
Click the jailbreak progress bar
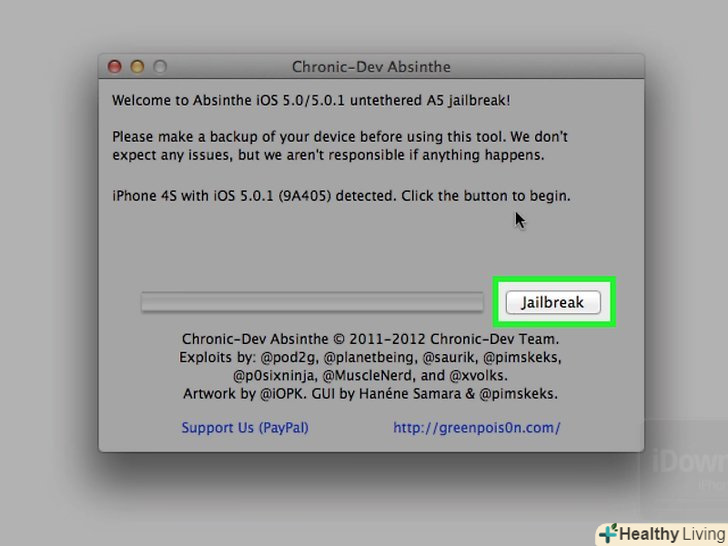point(312,302)
